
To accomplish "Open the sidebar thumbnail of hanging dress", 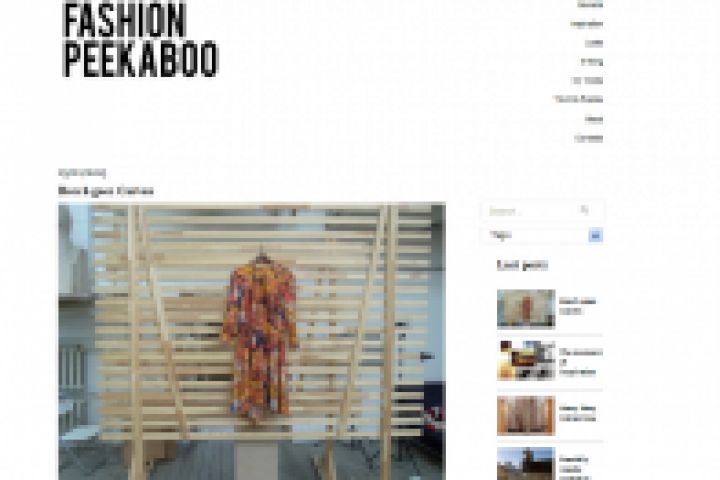I will tap(526, 309).
